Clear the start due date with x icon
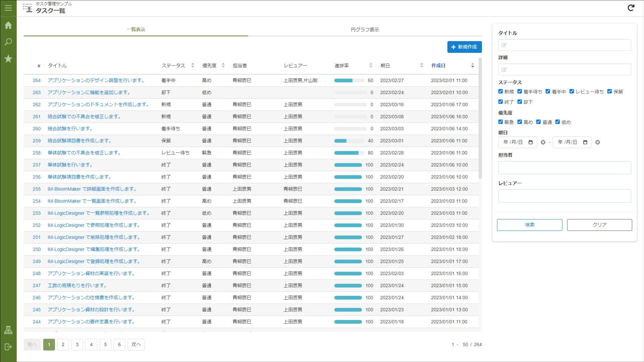The height and width of the screenshot is (362, 644). [543, 142]
